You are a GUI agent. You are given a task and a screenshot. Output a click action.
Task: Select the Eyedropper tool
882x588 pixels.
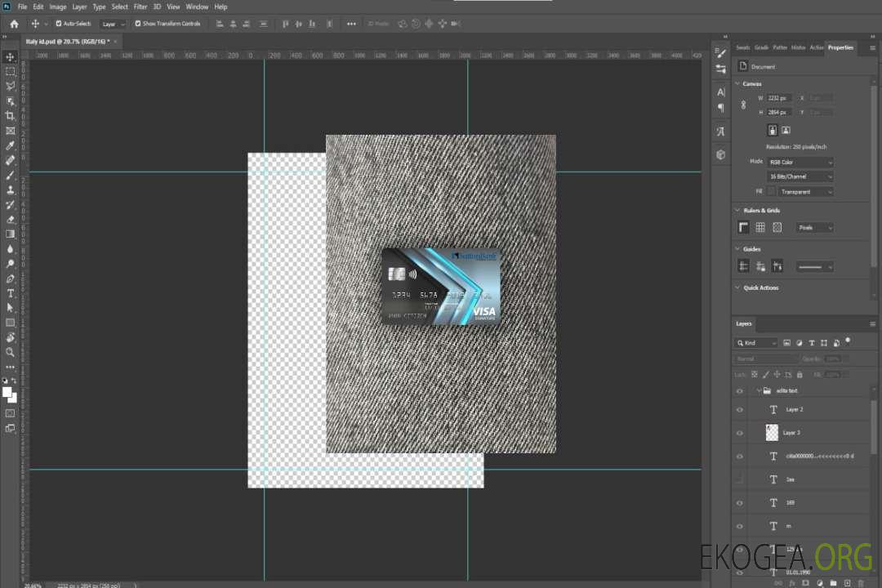[11, 145]
